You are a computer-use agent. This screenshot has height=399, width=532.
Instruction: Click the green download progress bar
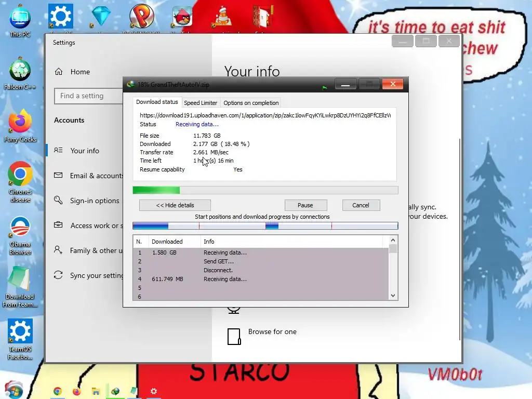coord(265,190)
